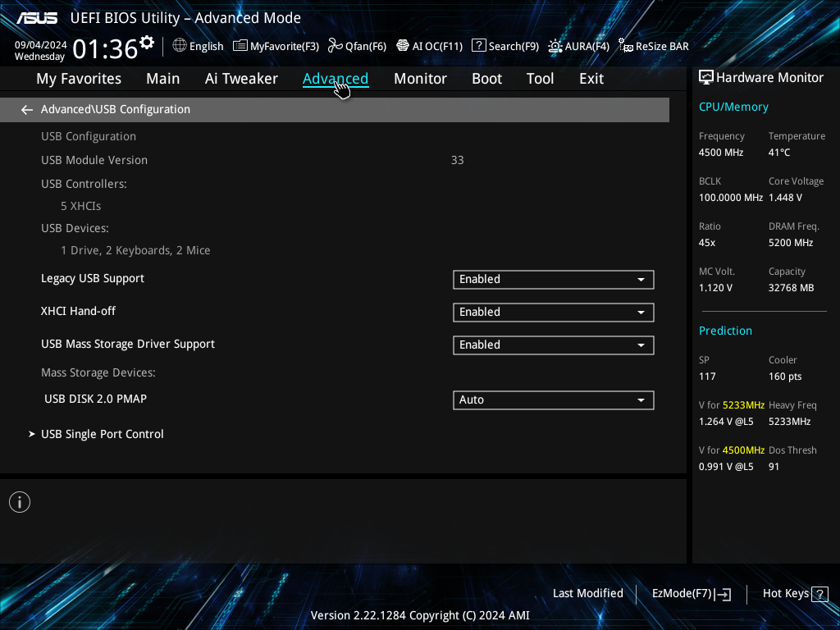840x630 pixels.
Task: Click the back arrow in breadcrumb
Action: pyautogui.click(x=27, y=110)
